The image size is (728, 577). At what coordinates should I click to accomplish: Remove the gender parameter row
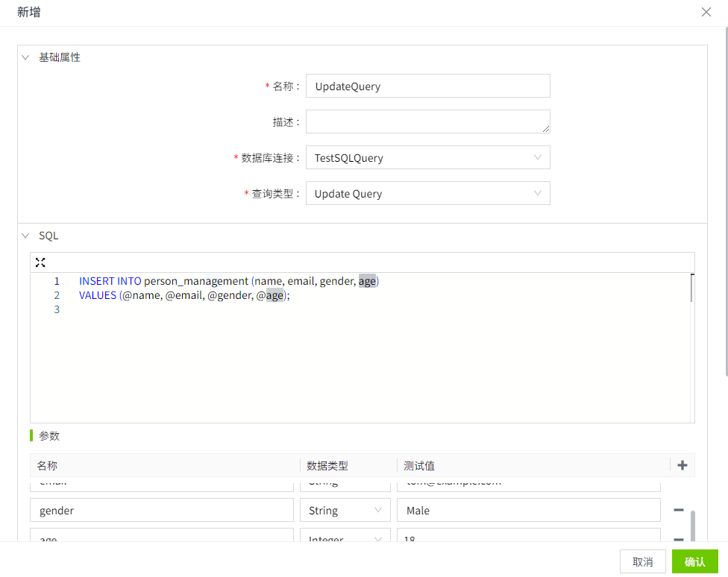click(x=679, y=510)
